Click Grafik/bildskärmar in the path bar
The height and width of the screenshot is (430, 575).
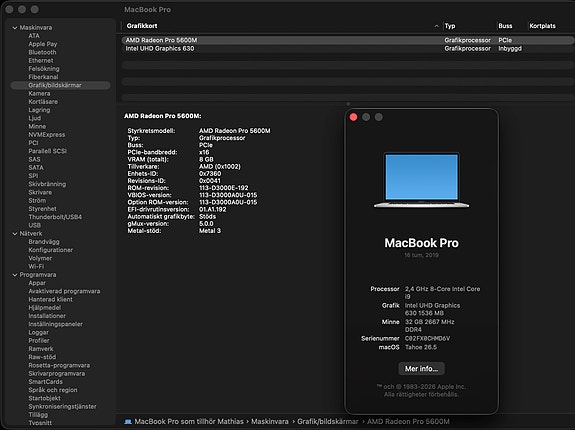(x=327, y=422)
